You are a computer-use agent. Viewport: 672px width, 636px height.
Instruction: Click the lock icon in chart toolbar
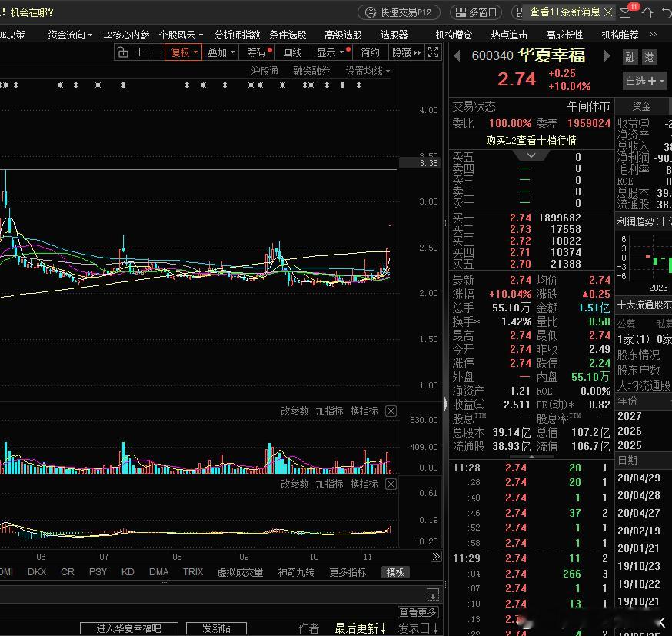[x=122, y=52]
